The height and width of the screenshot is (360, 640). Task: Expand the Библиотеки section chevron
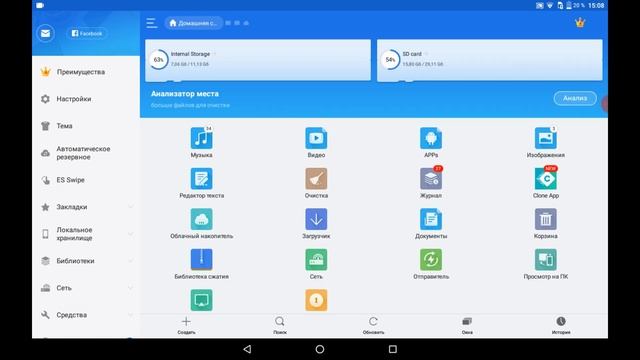tap(131, 261)
